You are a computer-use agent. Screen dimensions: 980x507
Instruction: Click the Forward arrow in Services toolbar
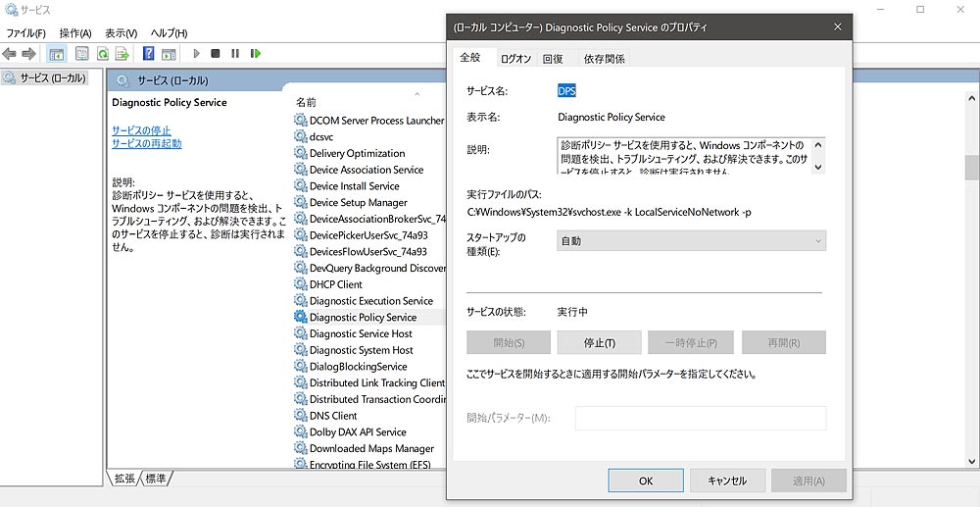click(28, 54)
